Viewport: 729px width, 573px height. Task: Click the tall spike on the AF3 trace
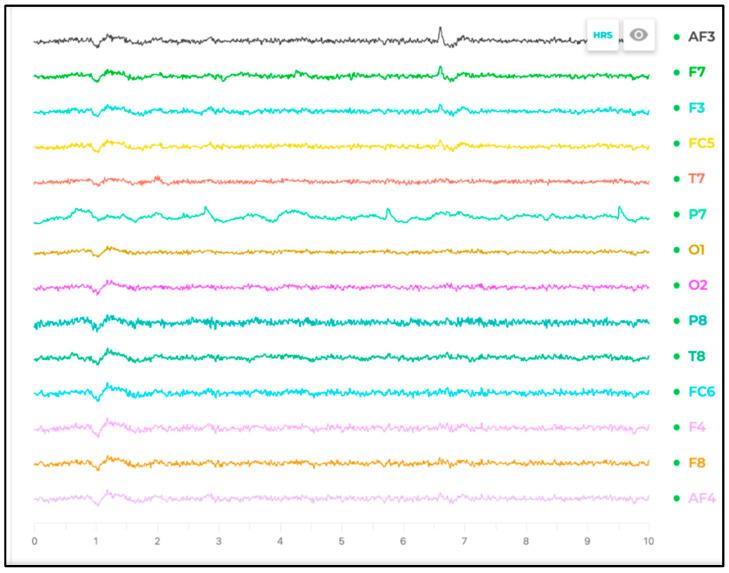coord(440,32)
